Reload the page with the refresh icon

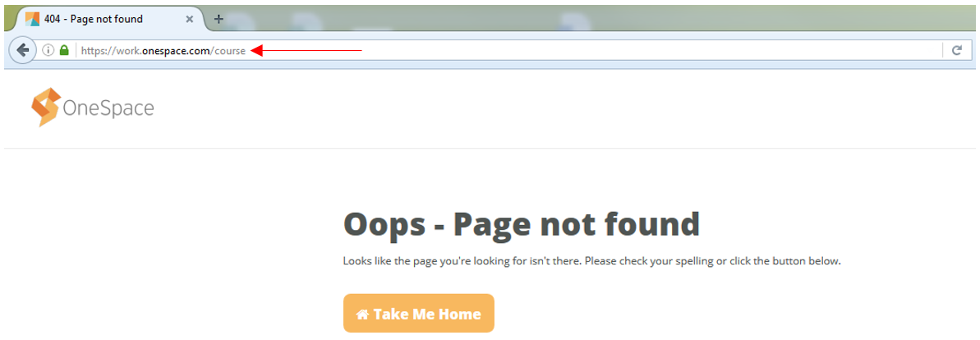[956, 51]
